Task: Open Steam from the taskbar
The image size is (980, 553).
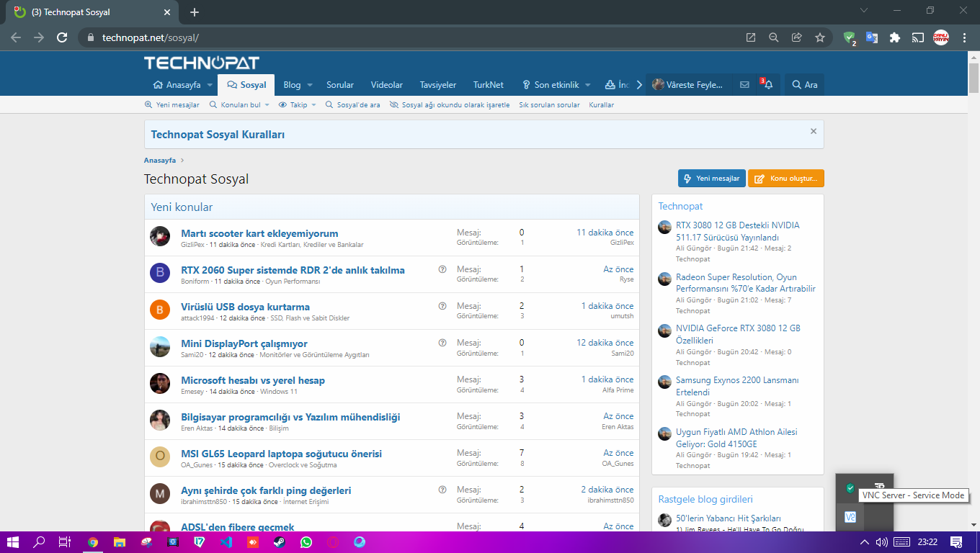Action: (x=280, y=542)
